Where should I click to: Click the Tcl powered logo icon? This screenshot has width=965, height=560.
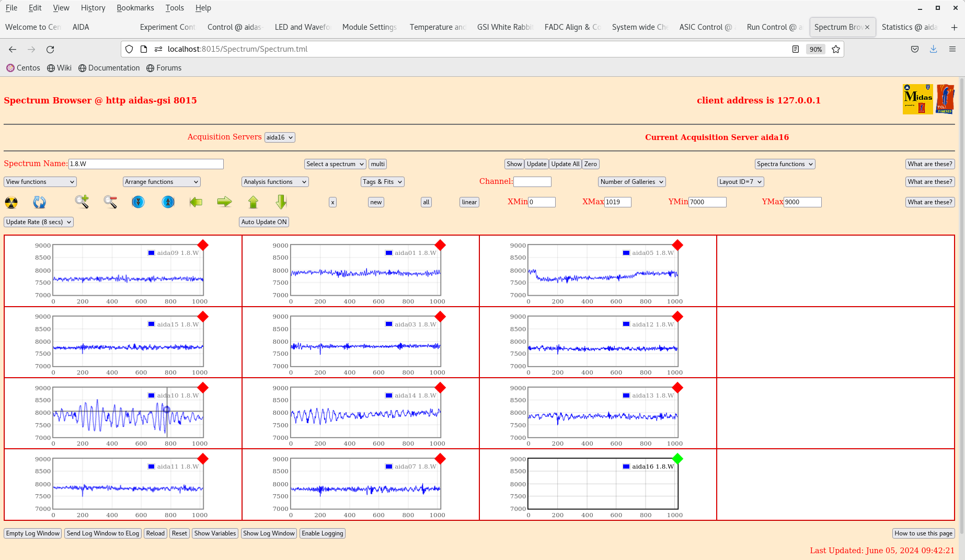point(945,99)
